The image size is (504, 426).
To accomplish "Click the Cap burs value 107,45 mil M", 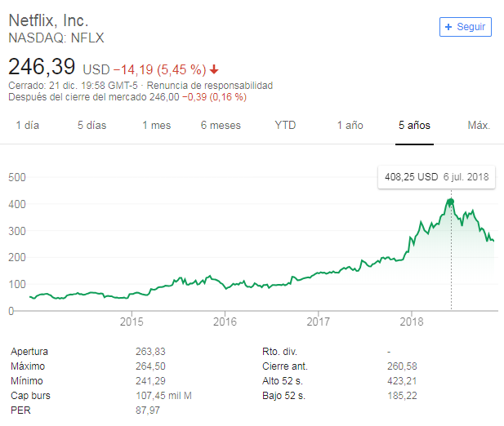I will (x=163, y=396).
